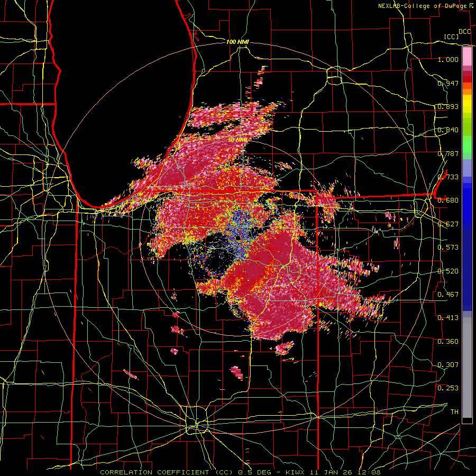Select the 0.840 legend value
476x476 pixels.
[448, 130]
